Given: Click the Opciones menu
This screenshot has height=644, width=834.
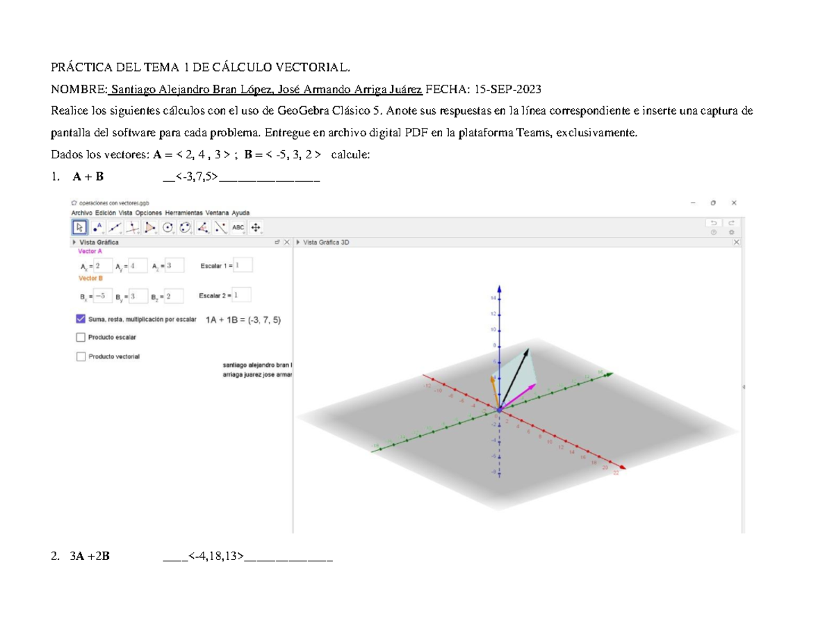Looking at the screenshot, I should [x=147, y=213].
